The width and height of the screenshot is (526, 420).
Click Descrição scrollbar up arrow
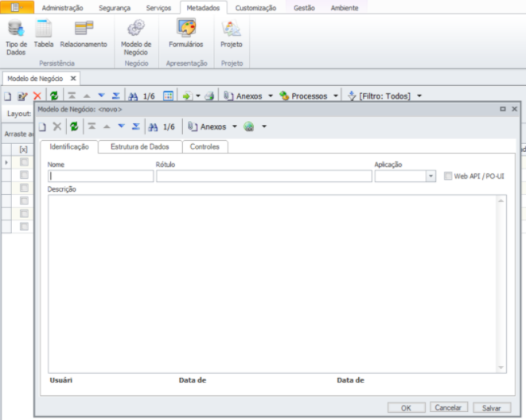pos(501,200)
